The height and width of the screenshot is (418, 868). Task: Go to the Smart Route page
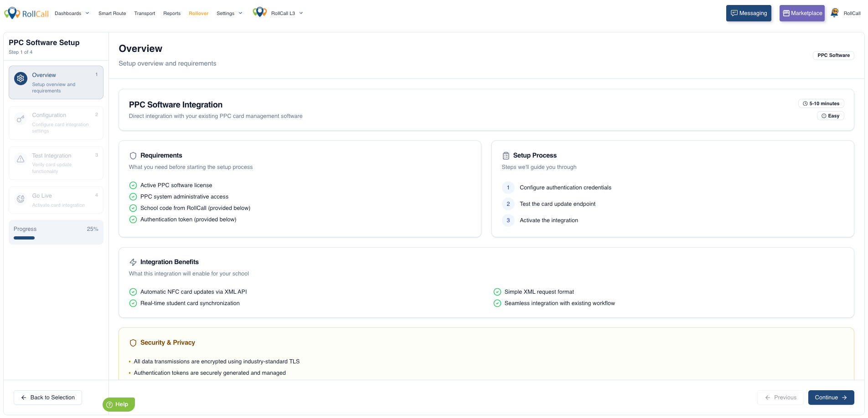click(112, 13)
